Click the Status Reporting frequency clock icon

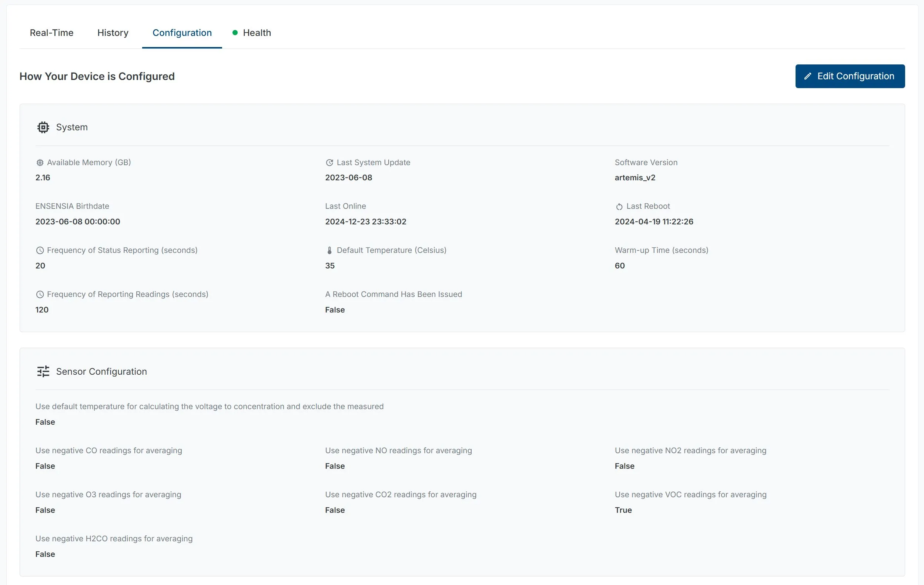pyautogui.click(x=40, y=251)
